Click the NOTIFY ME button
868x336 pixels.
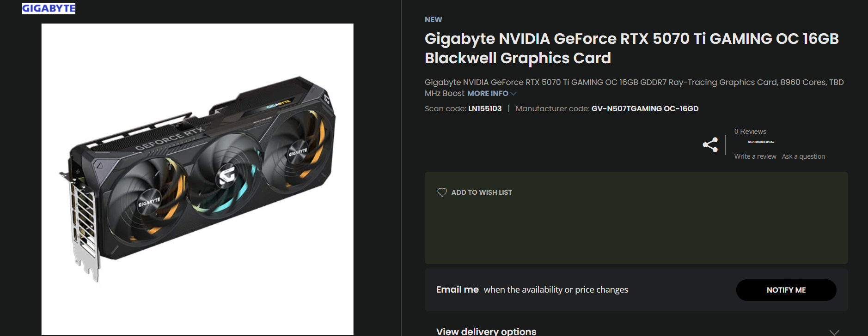tap(786, 290)
